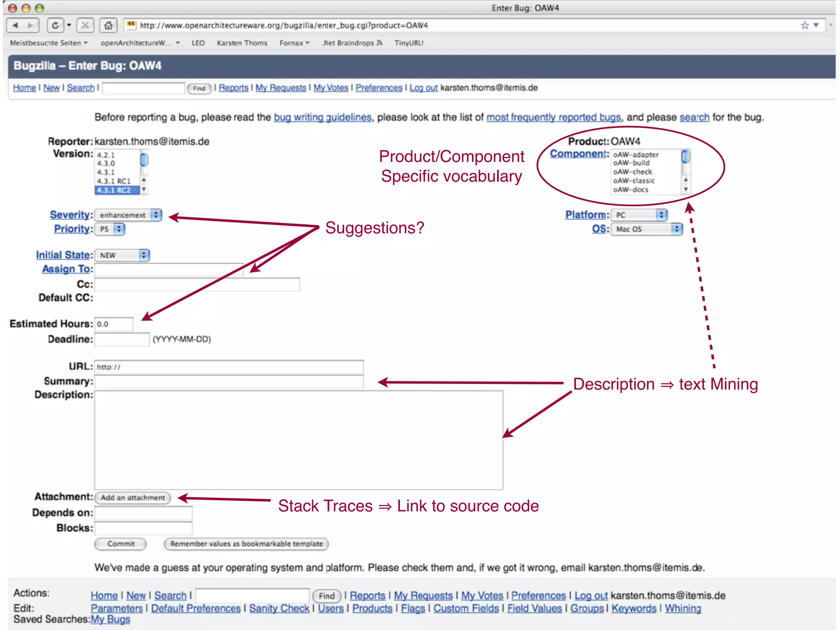Click the stop loading X button

pyautogui.click(x=85, y=25)
